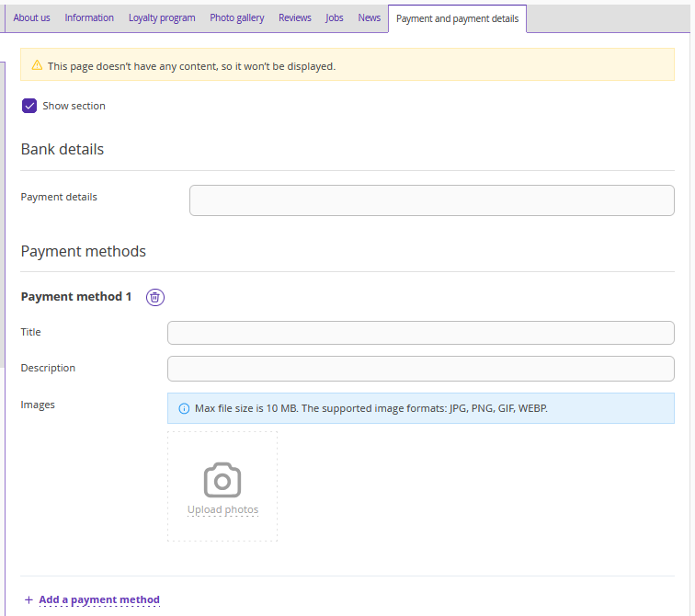Uncheck the Show section checkbox
The width and height of the screenshot is (695, 616).
(x=29, y=106)
